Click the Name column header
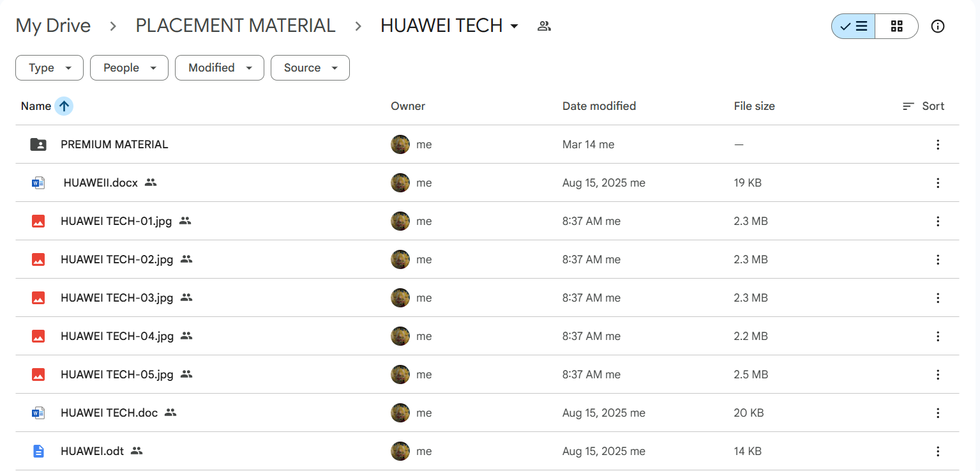980x471 pixels. click(36, 106)
